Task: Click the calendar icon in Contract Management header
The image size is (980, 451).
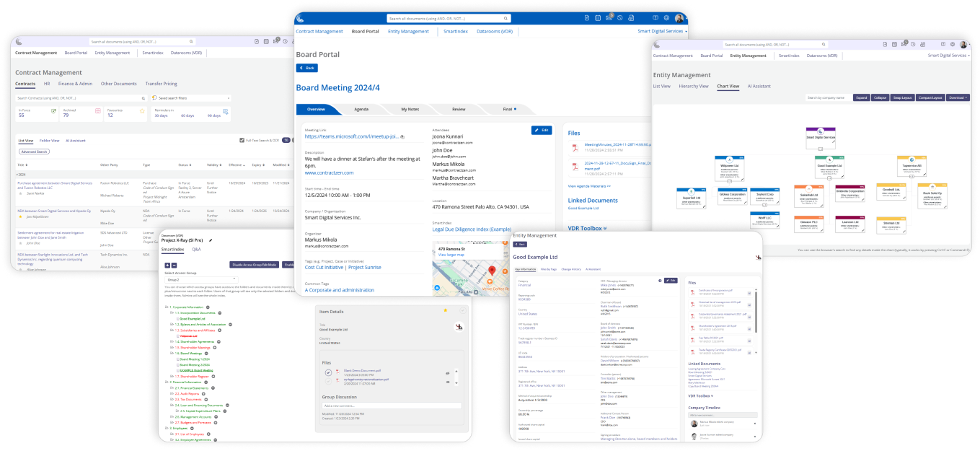Action: [x=266, y=42]
